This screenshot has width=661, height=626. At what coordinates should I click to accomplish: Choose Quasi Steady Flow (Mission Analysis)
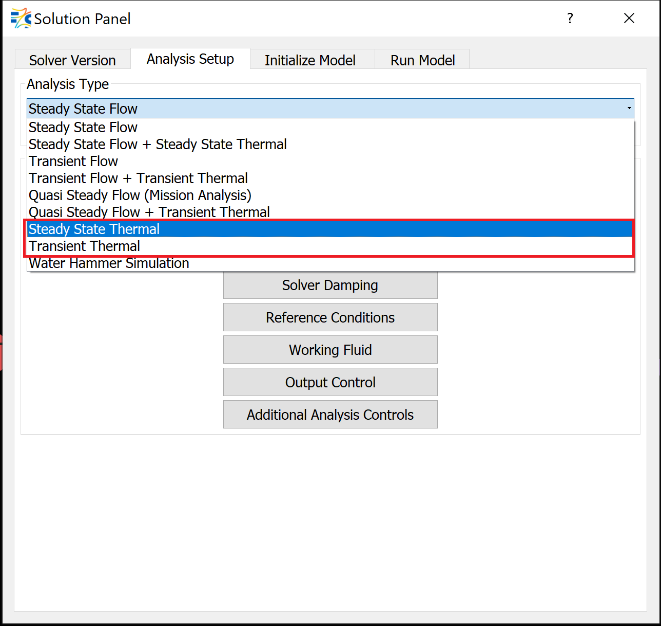coord(140,195)
